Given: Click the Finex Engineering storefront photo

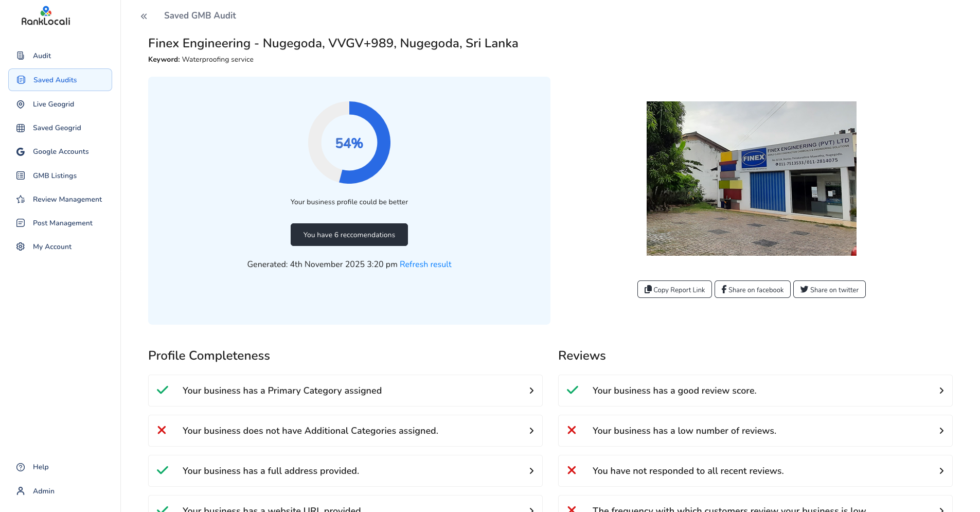Looking at the screenshot, I should click(x=751, y=179).
